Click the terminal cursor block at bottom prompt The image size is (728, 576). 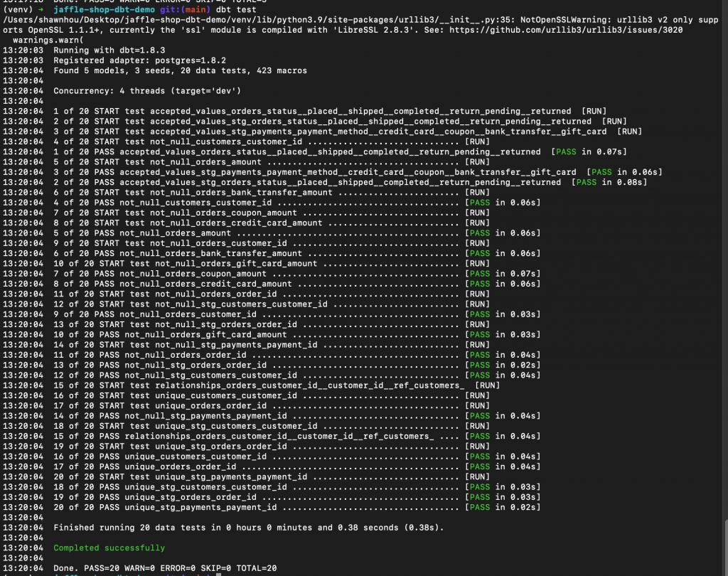pyautogui.click(x=218, y=575)
